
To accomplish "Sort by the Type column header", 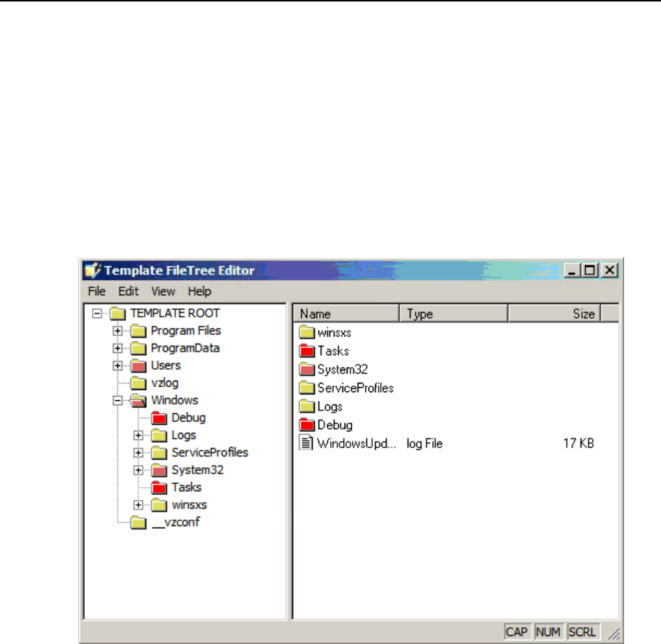I will [x=454, y=313].
